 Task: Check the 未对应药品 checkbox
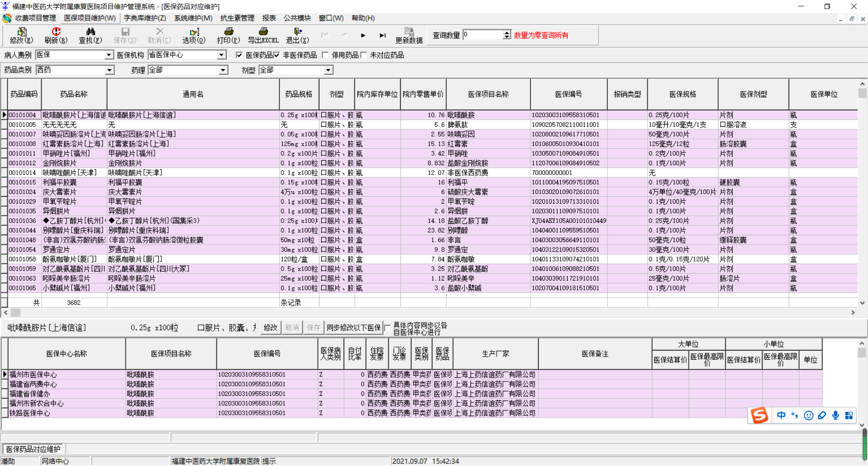click(x=363, y=55)
